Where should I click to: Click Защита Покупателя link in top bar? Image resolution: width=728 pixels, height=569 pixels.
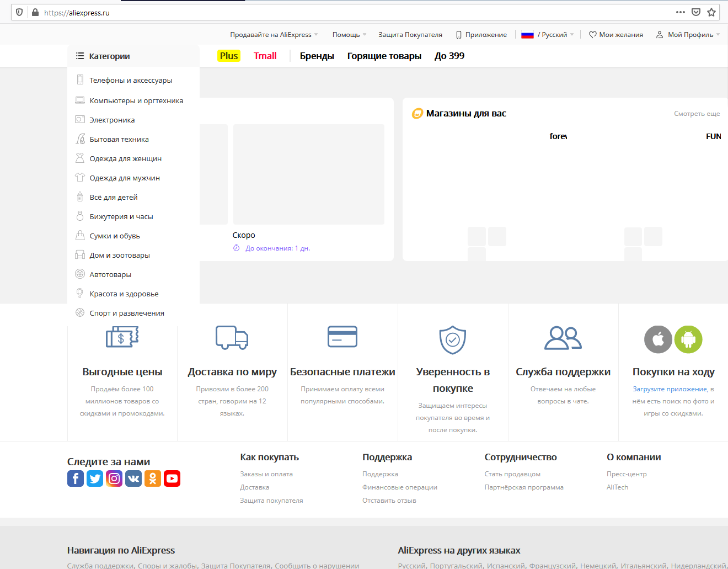(410, 35)
